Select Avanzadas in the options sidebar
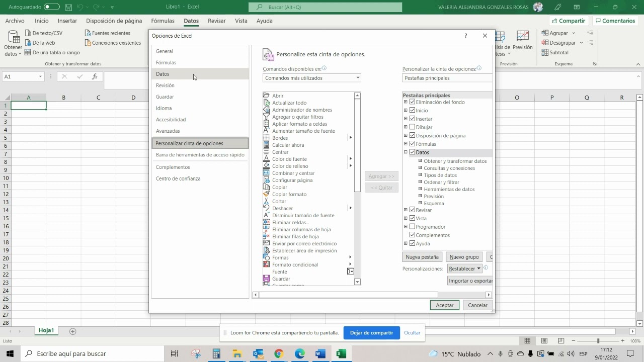The width and height of the screenshot is (644, 362). coord(200,131)
